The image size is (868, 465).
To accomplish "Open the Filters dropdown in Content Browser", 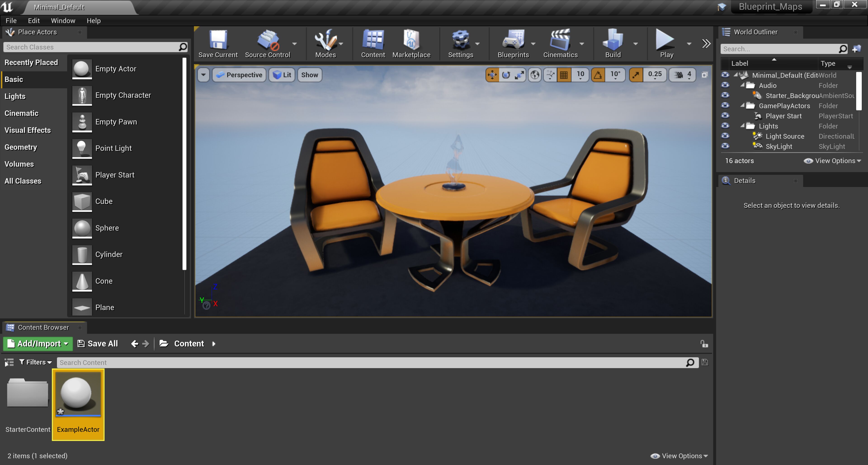I will click(x=35, y=362).
